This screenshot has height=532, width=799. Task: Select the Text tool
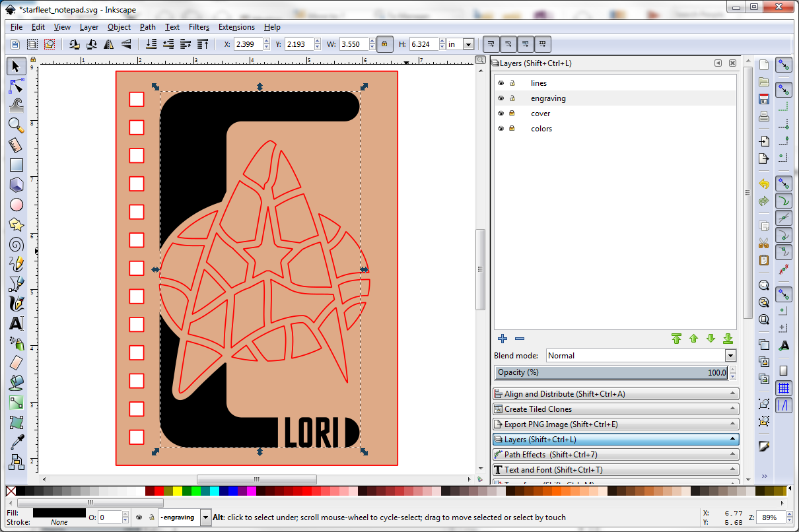click(17, 323)
